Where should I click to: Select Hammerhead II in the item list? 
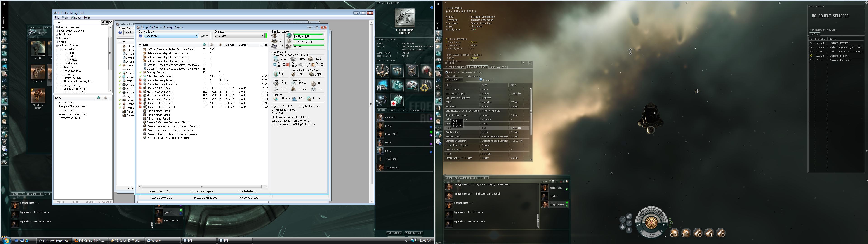tap(67, 110)
